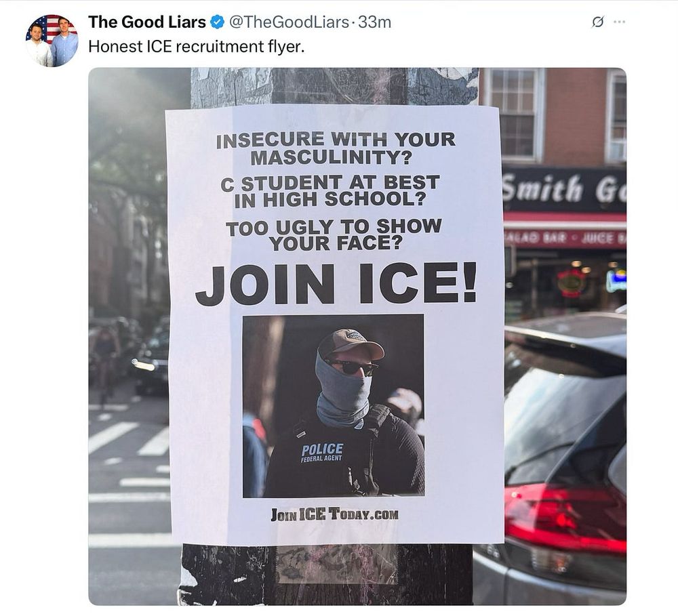Open the three-dot more options menu
The height and width of the screenshot is (616, 678).
pyautogui.click(x=619, y=22)
